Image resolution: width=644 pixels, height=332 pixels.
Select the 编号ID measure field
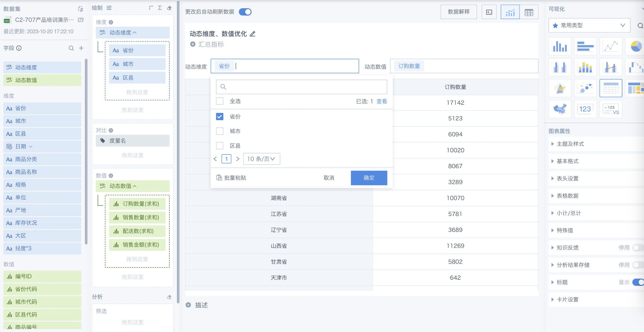click(42, 276)
